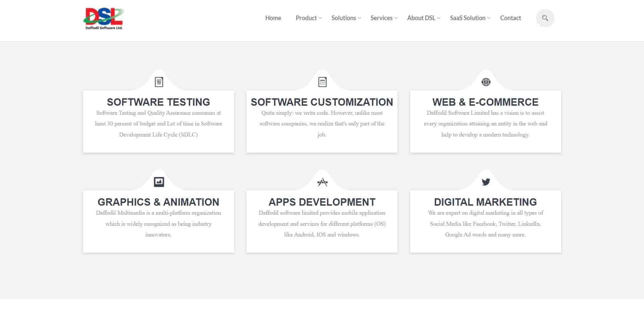Open the Product menu
This screenshot has width=644, height=311.
[x=306, y=18]
